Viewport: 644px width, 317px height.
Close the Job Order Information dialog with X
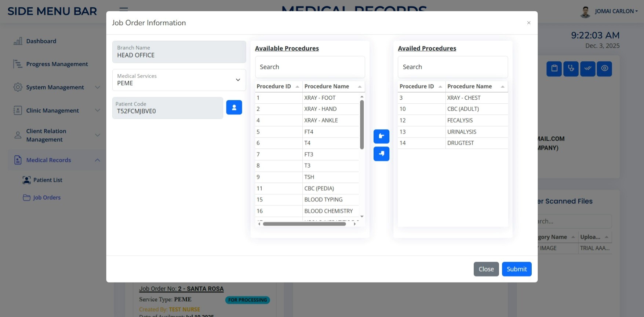point(528,23)
